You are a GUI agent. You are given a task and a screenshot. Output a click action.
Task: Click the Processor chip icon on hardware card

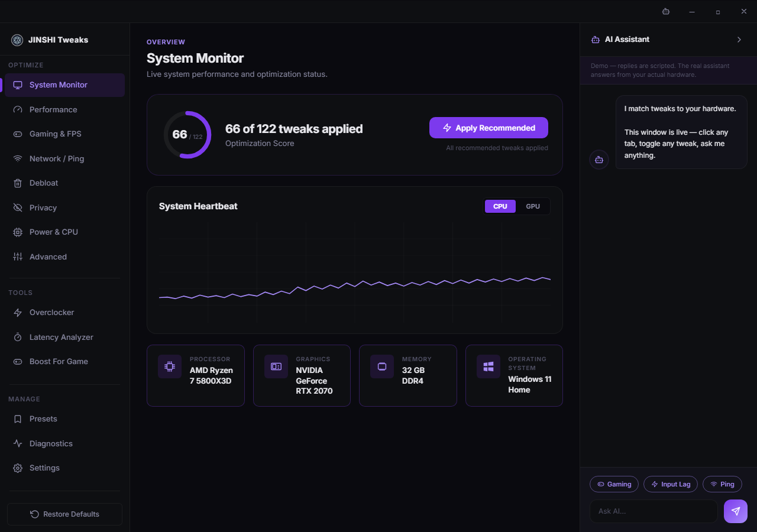(170, 366)
